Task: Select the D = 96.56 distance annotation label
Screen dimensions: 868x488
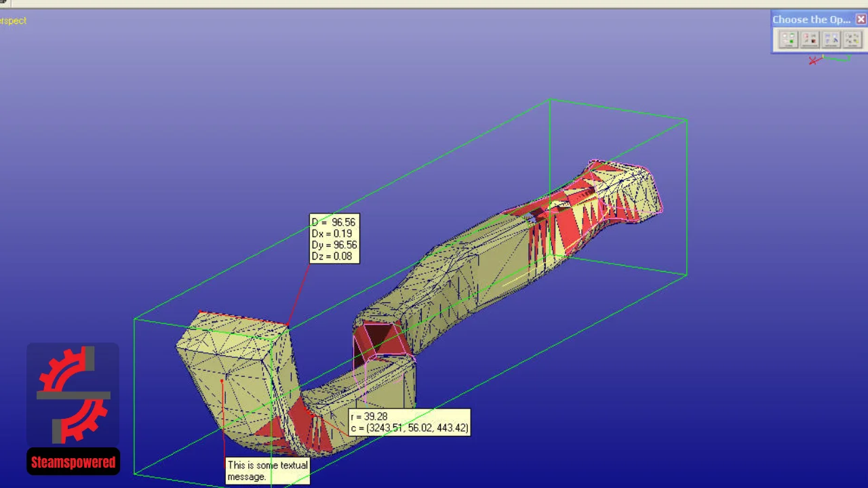Action: 334,239
